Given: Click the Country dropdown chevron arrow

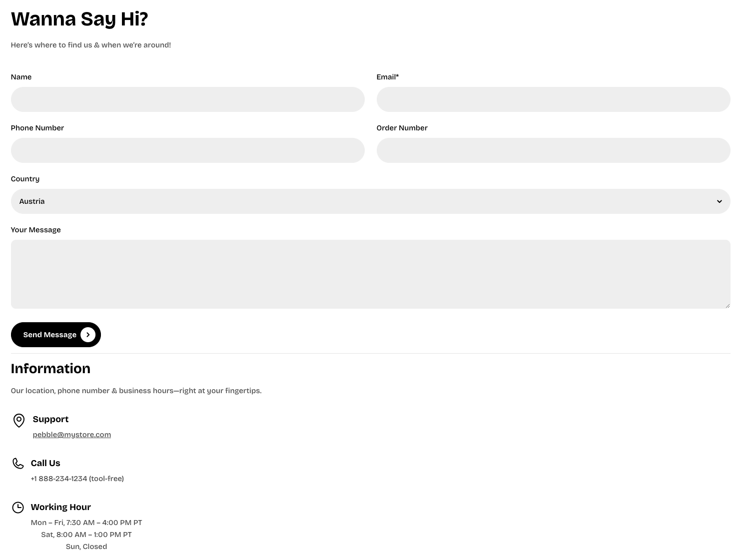Looking at the screenshot, I should click(x=719, y=201).
